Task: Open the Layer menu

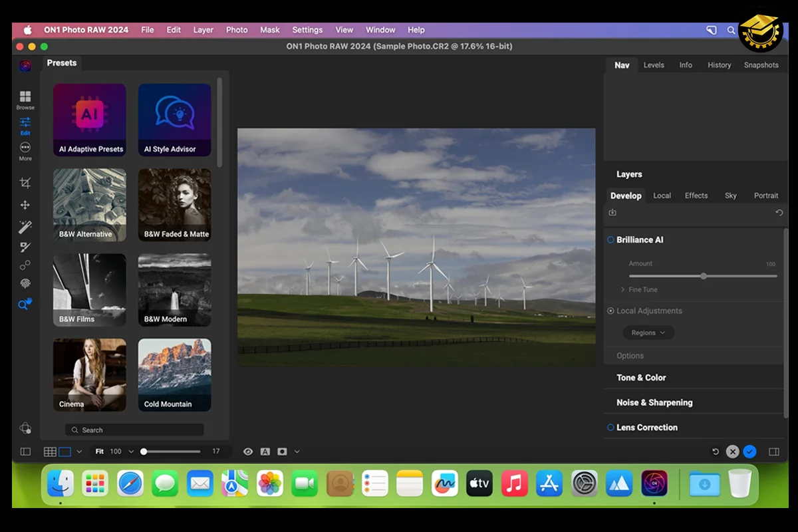Action: (203, 30)
